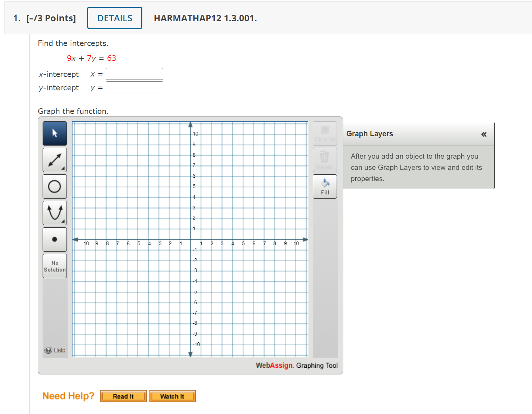The height and width of the screenshot is (414, 532).
Task: Open the Fill tool
Action: [324, 186]
